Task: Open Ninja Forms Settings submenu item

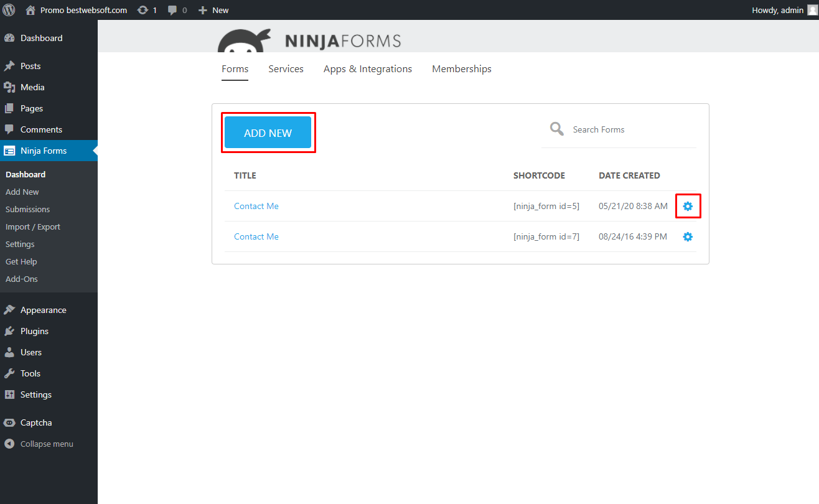Action: point(20,244)
